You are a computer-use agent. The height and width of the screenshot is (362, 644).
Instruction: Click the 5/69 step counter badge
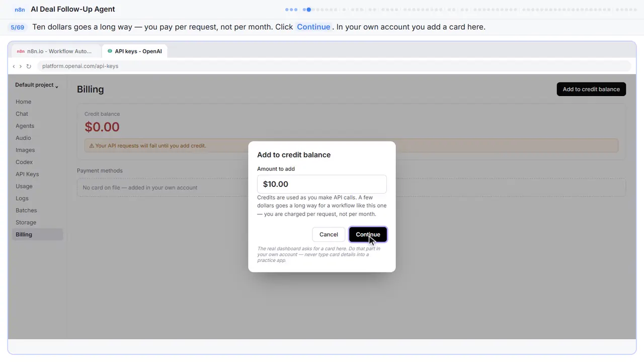click(18, 27)
